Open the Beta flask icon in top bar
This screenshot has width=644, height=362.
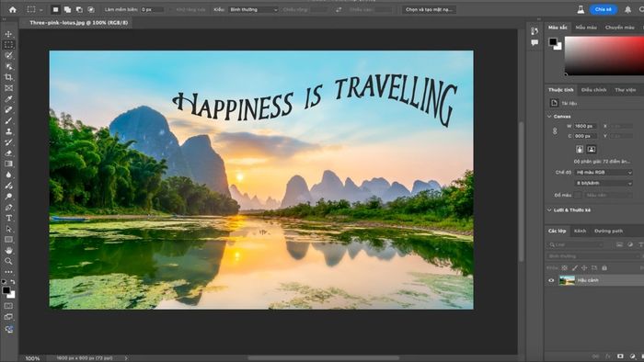pyautogui.click(x=581, y=9)
